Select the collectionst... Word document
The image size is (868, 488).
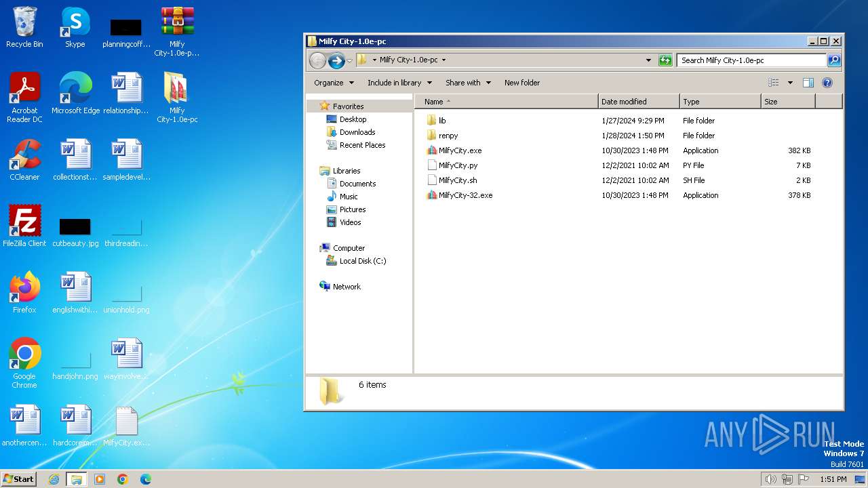click(75, 160)
